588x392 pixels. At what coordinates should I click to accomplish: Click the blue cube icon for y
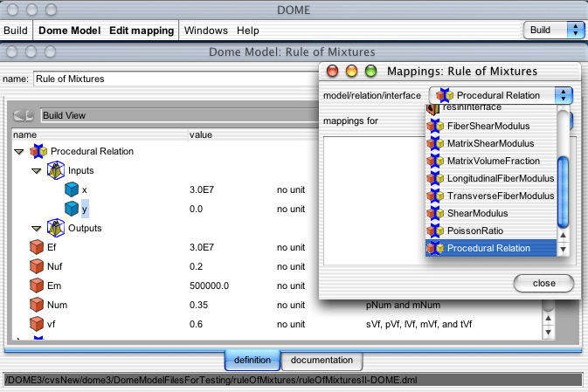pos(72,209)
